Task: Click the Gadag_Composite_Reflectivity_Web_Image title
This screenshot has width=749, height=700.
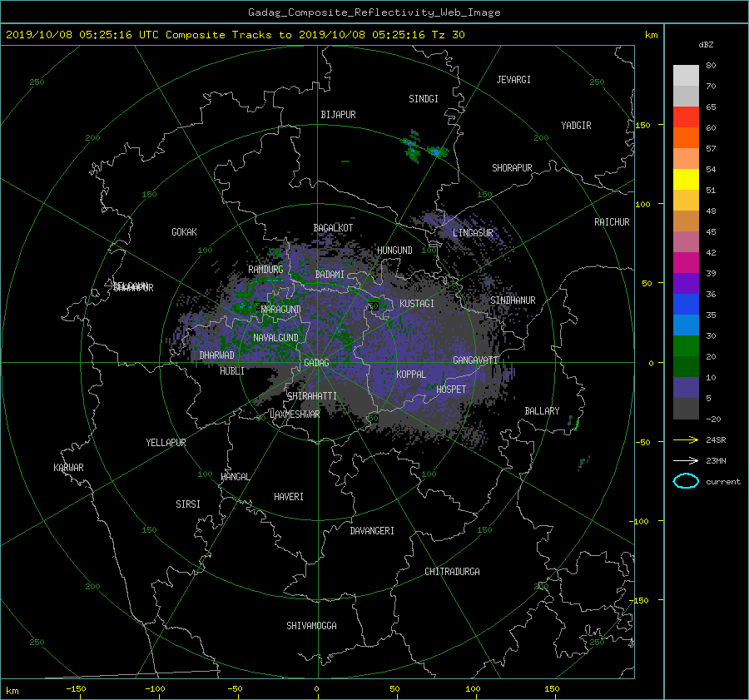Action: pos(374,12)
